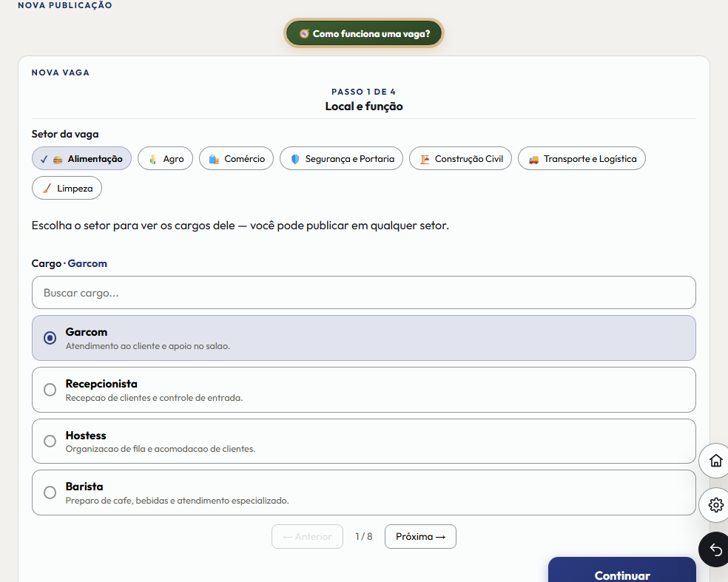Viewport: 728px width, 582px height.
Task: Select the Garcom radio option
Action: [x=50, y=338]
